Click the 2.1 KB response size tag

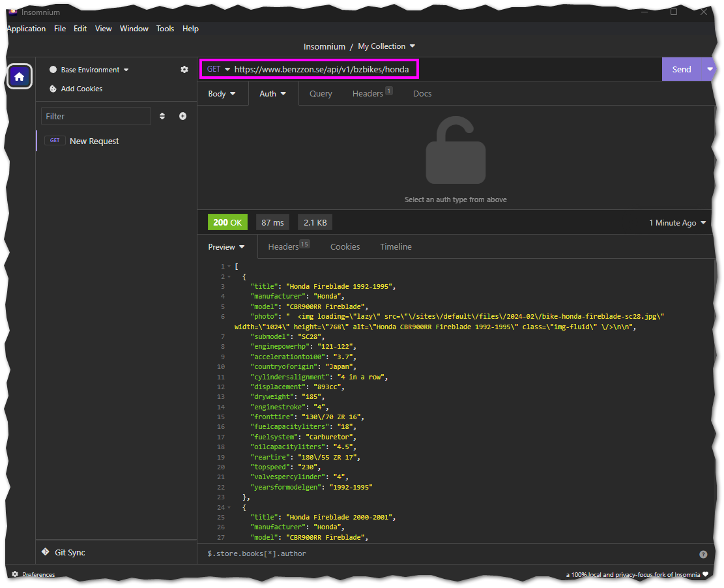point(315,222)
